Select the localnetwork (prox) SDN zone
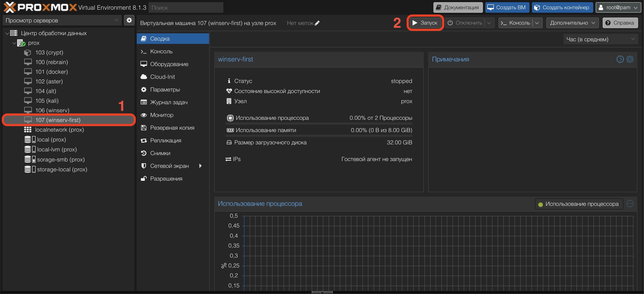 pos(59,129)
